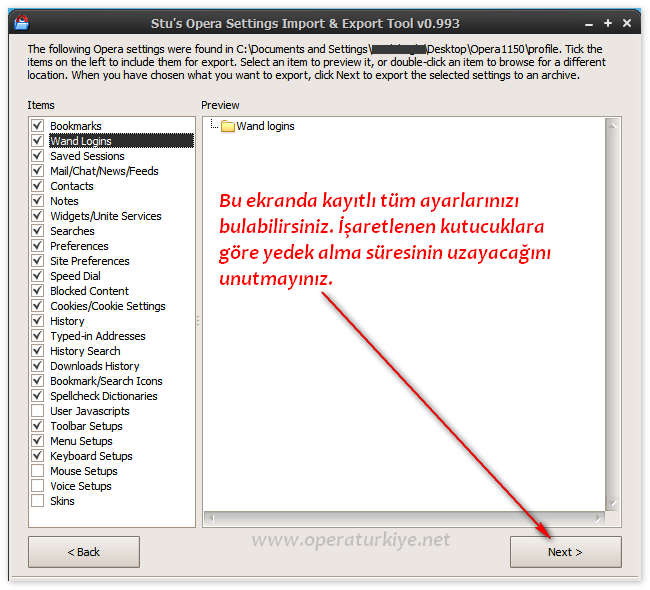Uncheck the Searches checkbox
The image size is (650, 590).
coord(38,230)
